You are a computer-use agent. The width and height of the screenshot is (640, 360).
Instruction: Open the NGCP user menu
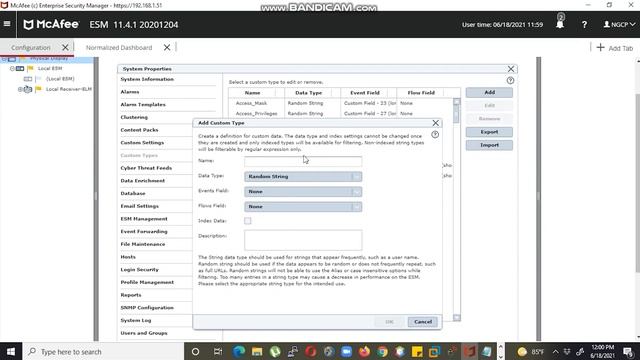619,24
